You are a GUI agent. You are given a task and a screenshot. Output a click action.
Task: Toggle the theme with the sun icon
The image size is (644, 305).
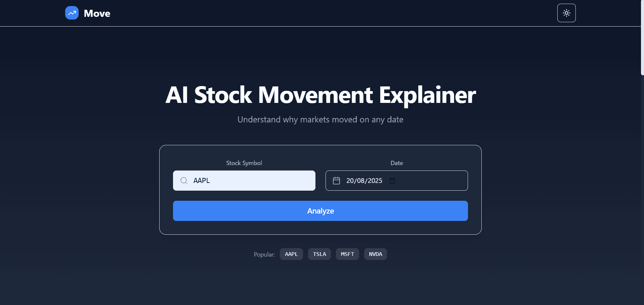[x=566, y=13]
